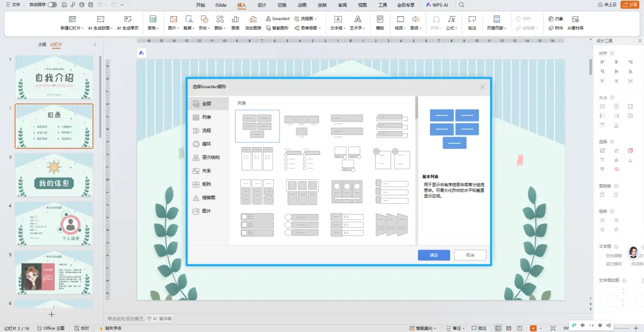Click the 取消 cancel button
This screenshot has height=332, width=644.
coord(470,255)
